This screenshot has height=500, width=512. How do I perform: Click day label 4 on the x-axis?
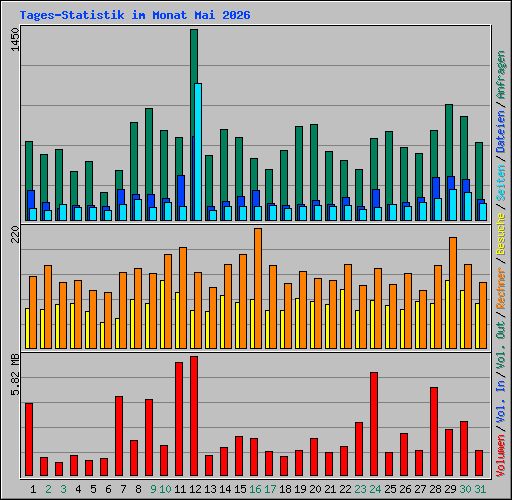pos(78,489)
